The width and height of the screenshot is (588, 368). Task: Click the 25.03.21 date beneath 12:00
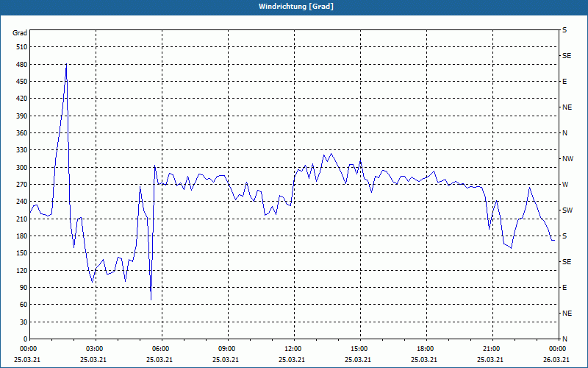coord(291,360)
